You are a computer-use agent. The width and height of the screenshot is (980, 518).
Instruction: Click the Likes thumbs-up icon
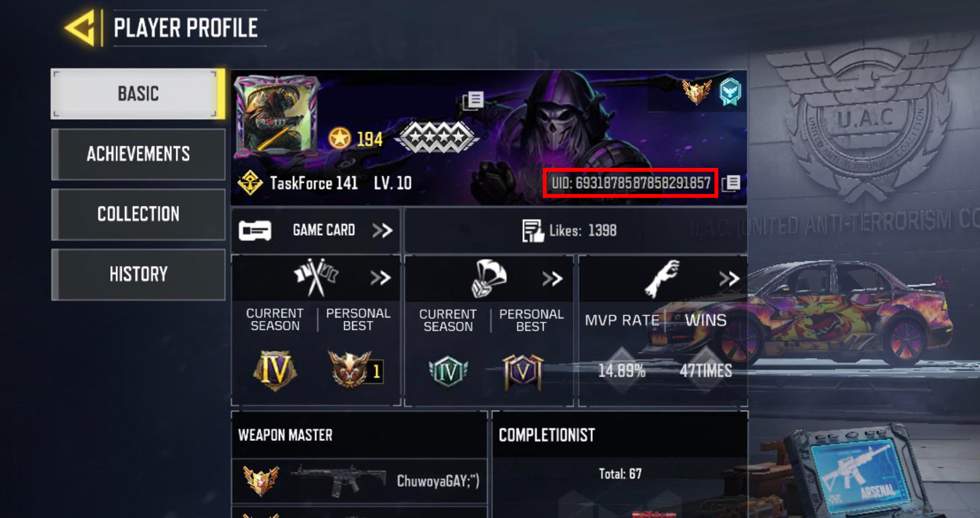click(533, 231)
